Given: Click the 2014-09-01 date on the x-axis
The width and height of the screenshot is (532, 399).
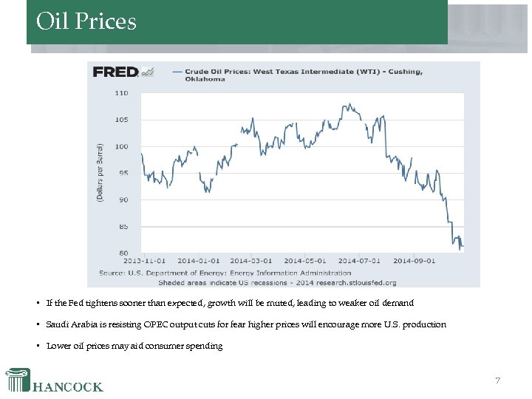Looking at the screenshot, I should [414, 260].
